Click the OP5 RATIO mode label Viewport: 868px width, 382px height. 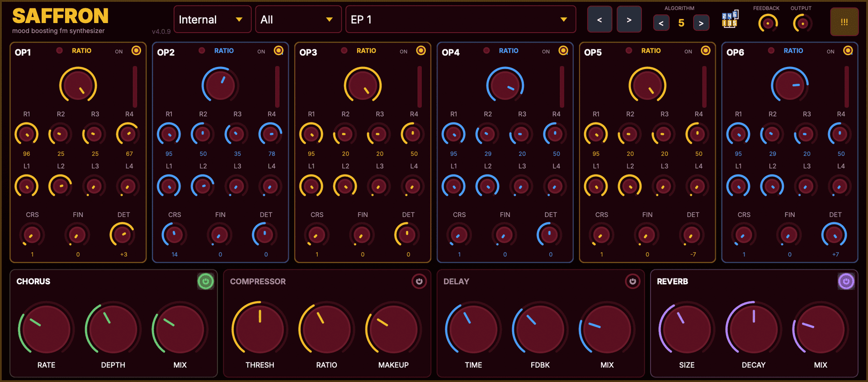(x=651, y=51)
